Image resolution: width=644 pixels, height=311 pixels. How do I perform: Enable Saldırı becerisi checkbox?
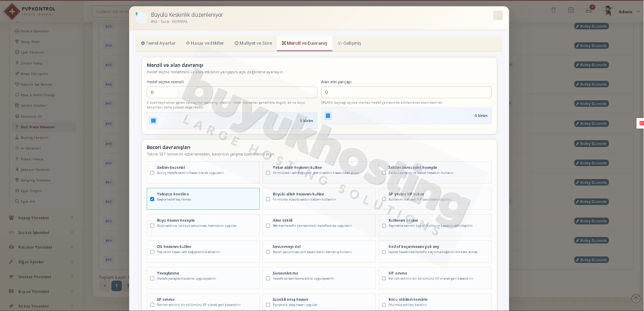point(152,173)
